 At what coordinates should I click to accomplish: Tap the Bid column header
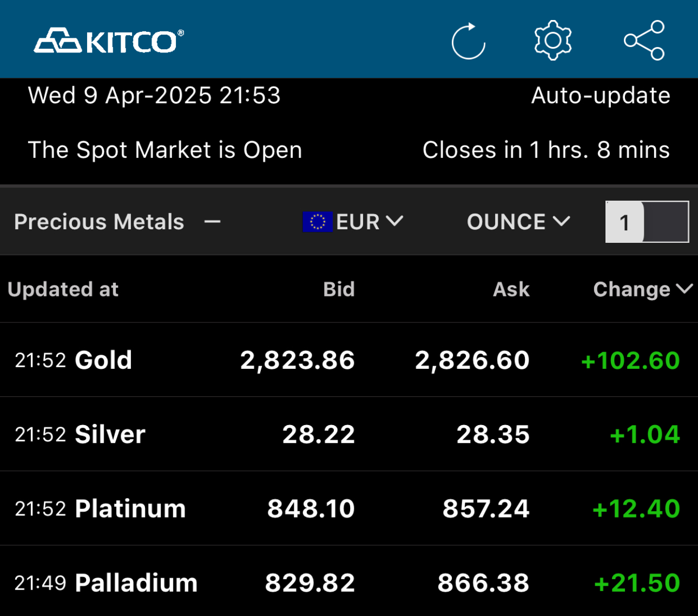339,289
